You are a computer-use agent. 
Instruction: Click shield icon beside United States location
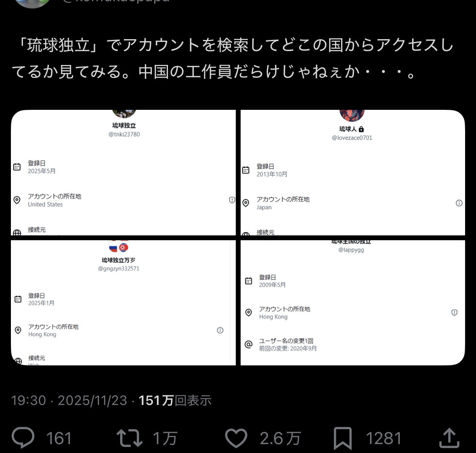click(x=232, y=200)
